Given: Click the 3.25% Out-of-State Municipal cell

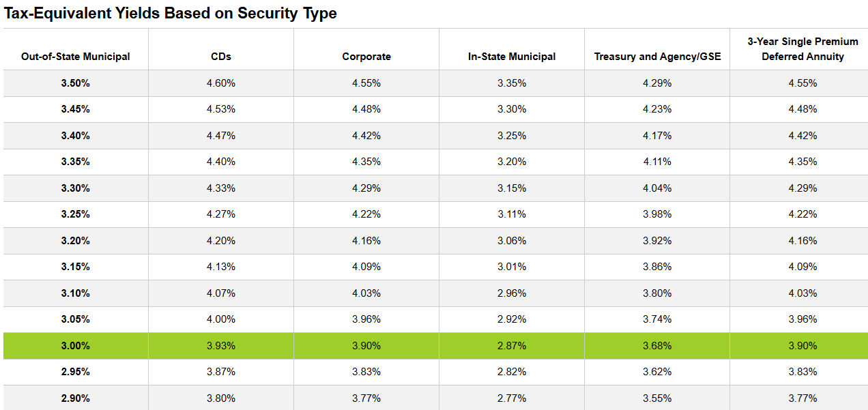Looking at the screenshot, I should coord(75,214).
